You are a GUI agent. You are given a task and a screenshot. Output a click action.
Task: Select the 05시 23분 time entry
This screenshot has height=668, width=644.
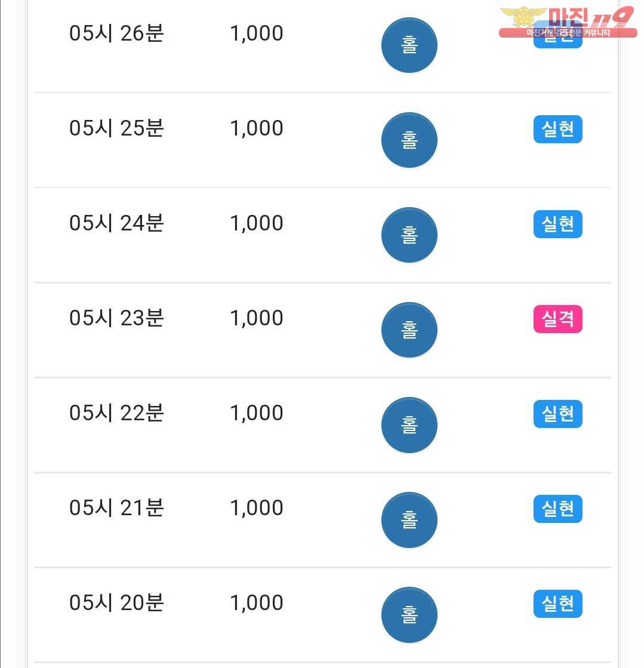(x=116, y=318)
